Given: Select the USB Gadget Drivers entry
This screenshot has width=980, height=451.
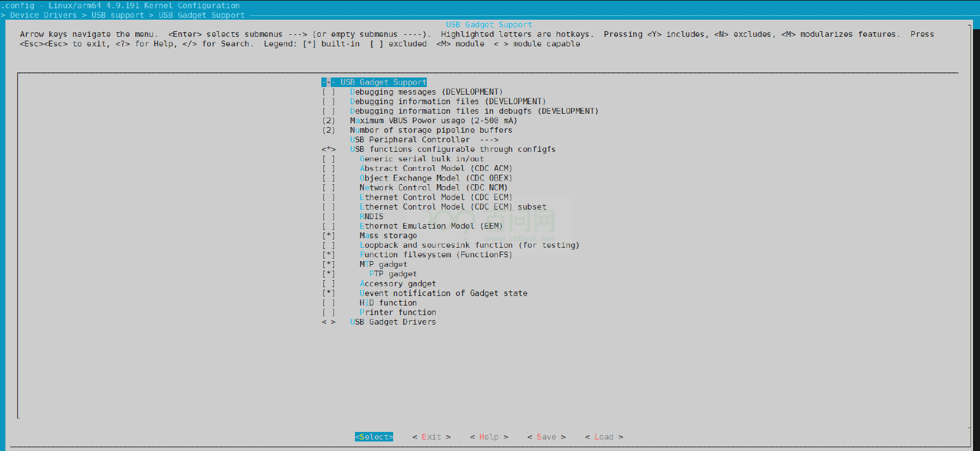Looking at the screenshot, I should click(379, 322).
